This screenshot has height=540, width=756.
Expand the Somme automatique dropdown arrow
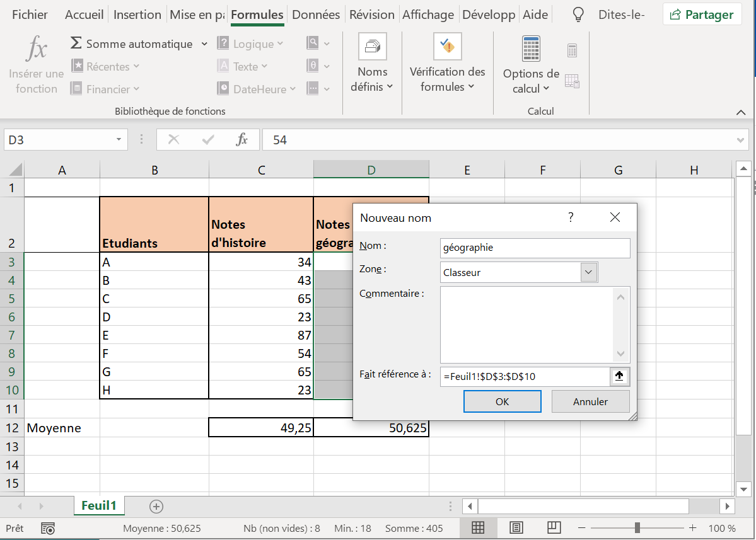point(204,44)
